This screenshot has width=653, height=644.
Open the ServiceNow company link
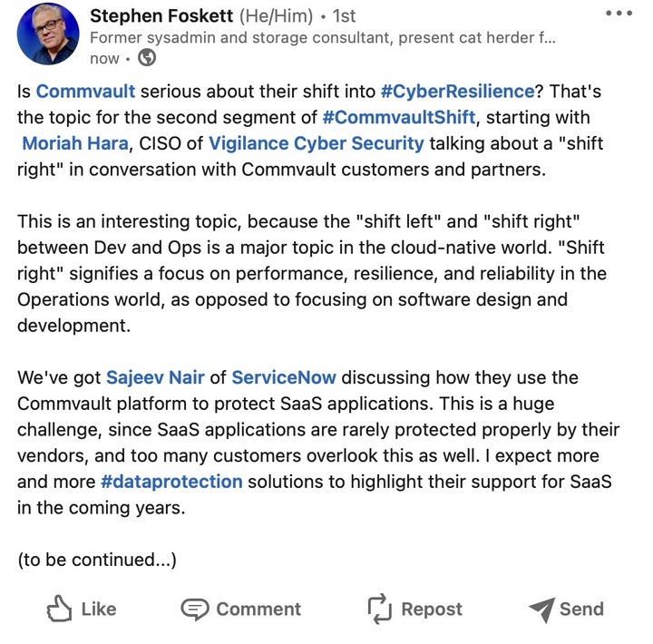coord(284,377)
